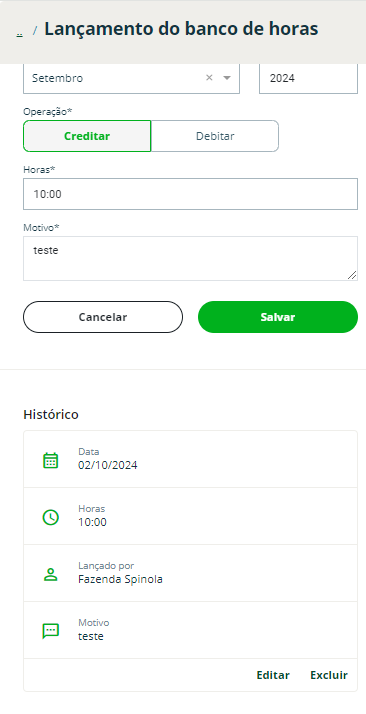The width and height of the screenshot is (366, 714).
Task: Open the Setembro month dropdown arrow
Action: click(x=227, y=78)
